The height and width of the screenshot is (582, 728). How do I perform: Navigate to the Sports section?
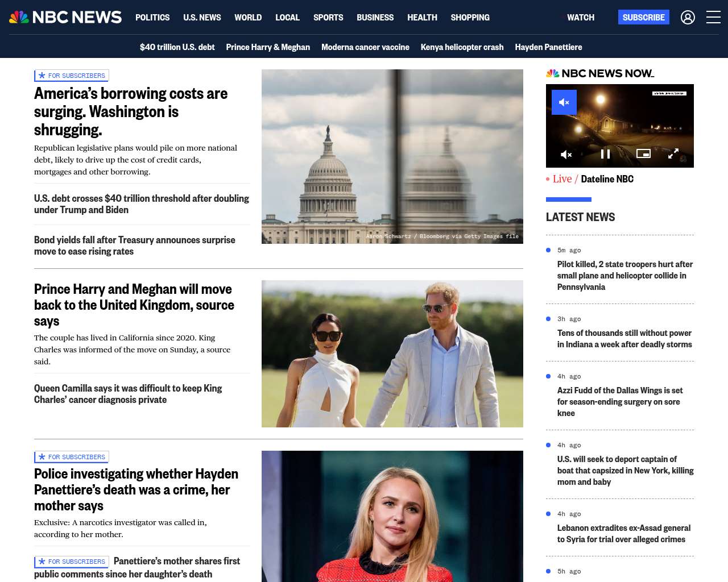click(328, 18)
